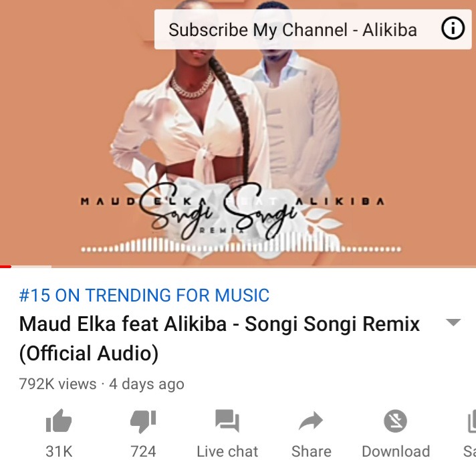Tap the video title Maud Elka feat Alikiba
Screen dimensions: 476x470
219,324
